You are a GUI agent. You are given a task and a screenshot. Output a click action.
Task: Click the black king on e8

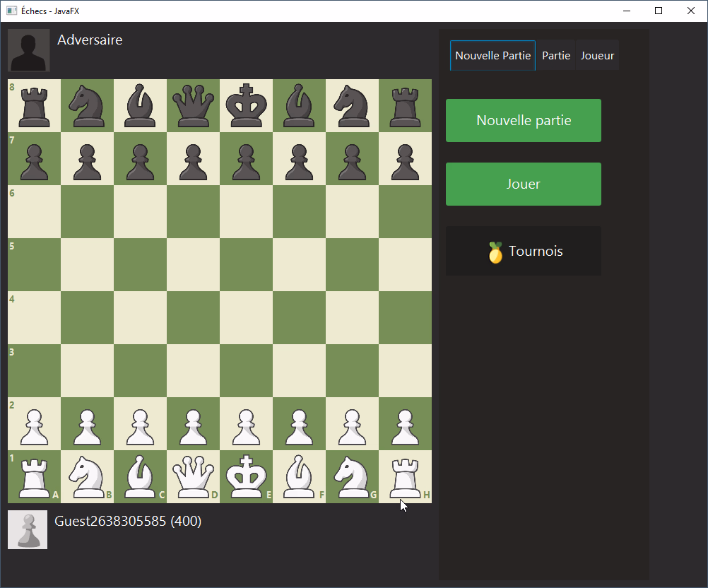tap(246, 106)
